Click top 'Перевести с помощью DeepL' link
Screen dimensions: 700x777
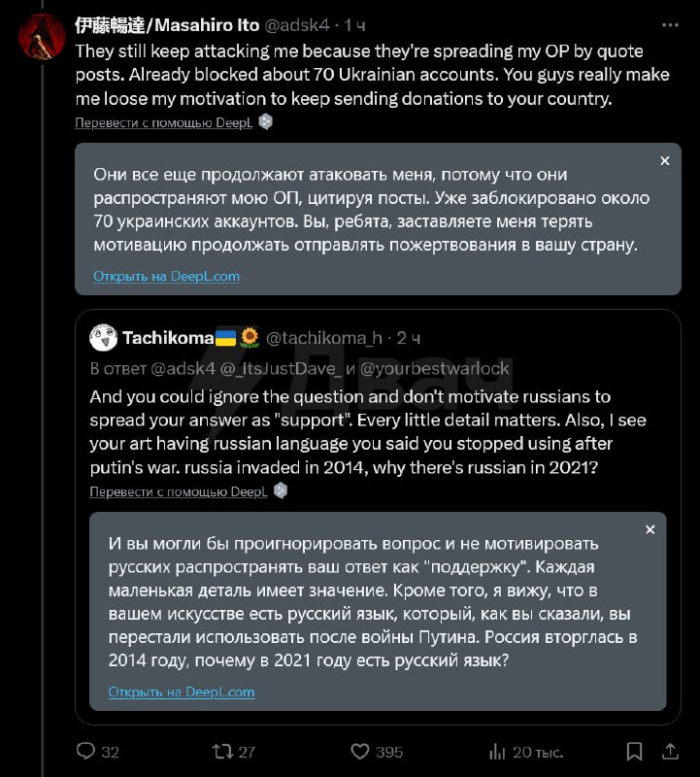coord(163,122)
